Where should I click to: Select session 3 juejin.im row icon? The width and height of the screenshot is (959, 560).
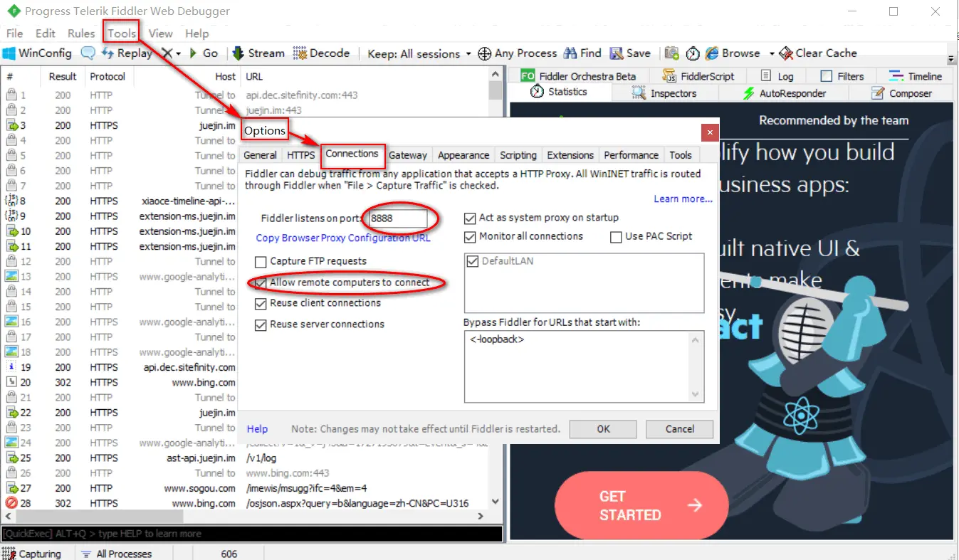point(12,125)
